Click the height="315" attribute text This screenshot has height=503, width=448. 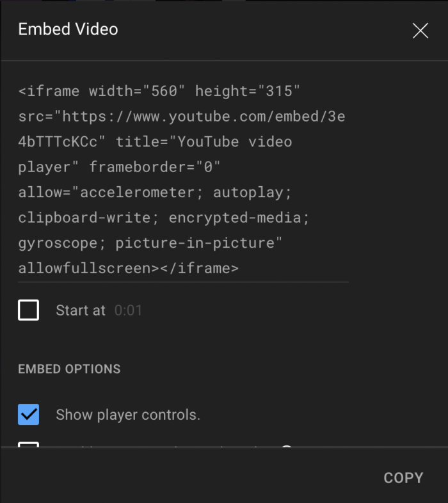pos(248,91)
